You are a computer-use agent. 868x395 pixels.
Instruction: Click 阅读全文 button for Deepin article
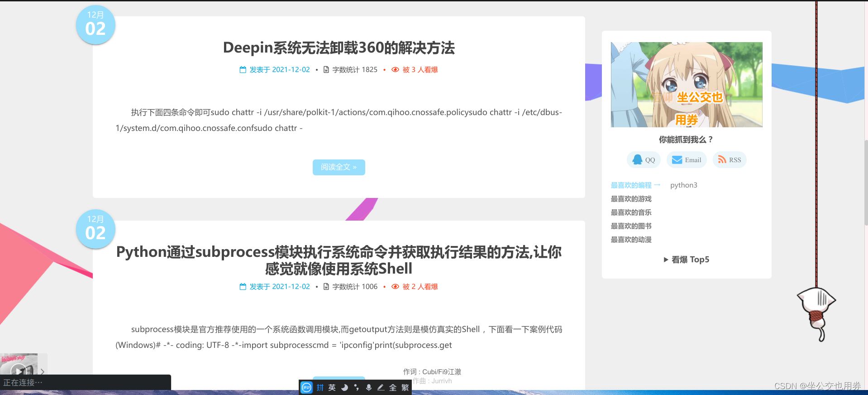pos(339,167)
